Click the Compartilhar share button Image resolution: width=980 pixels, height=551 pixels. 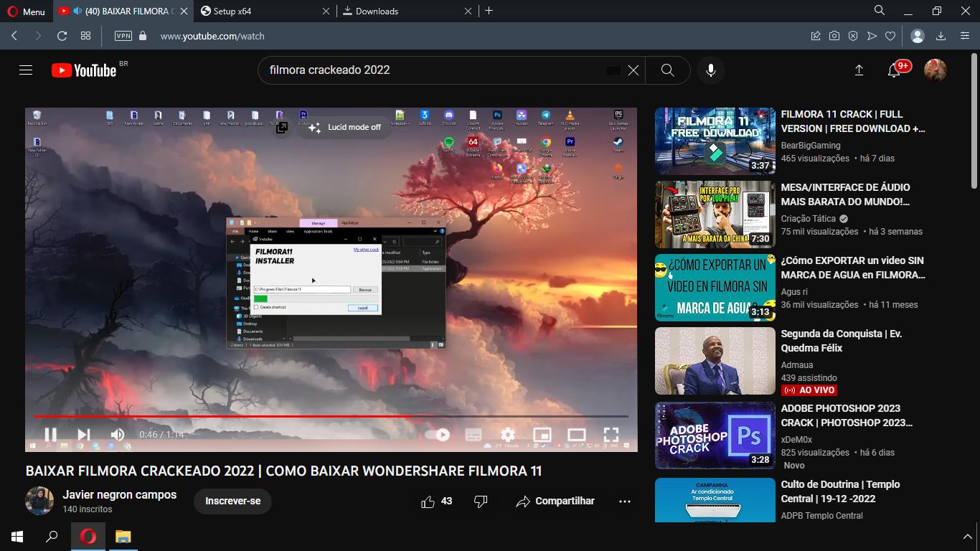555,501
